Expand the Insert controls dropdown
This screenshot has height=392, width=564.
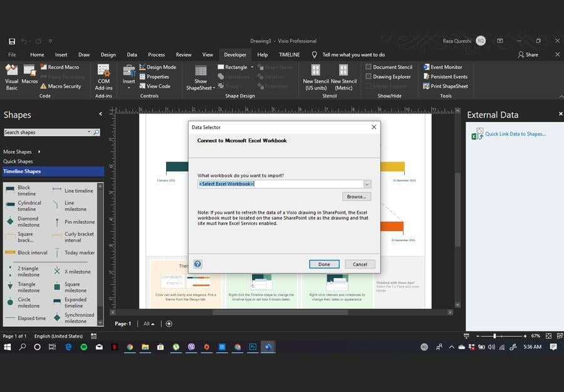(x=128, y=88)
